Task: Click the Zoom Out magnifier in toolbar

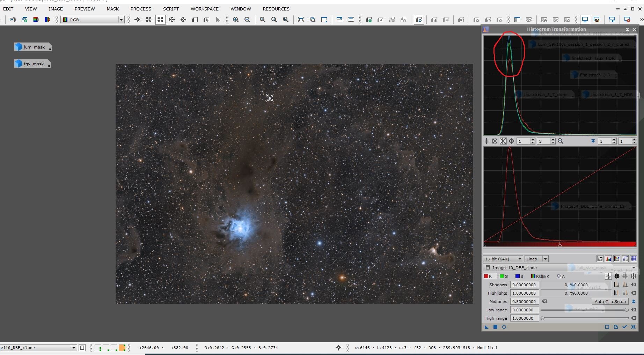Action: pyautogui.click(x=247, y=20)
